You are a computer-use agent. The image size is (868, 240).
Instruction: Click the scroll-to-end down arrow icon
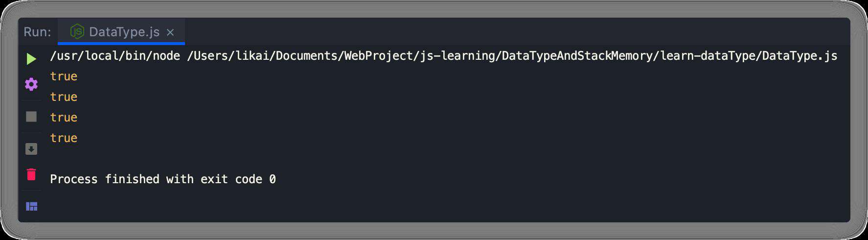coord(31,149)
